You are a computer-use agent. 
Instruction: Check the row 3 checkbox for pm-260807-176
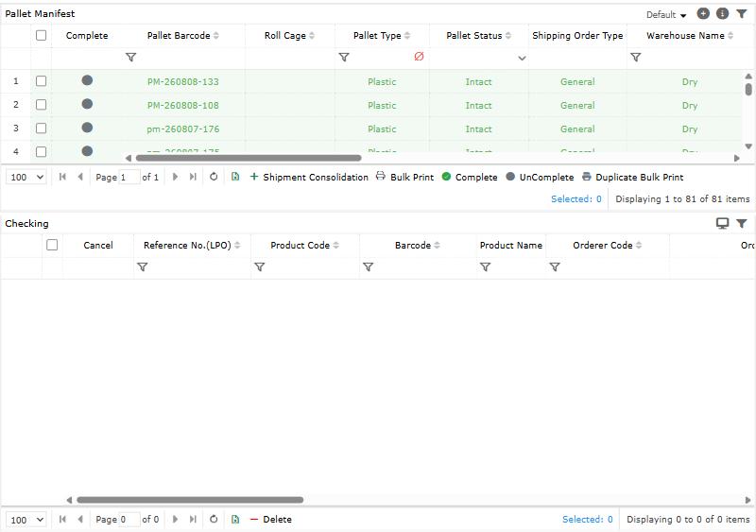point(41,129)
